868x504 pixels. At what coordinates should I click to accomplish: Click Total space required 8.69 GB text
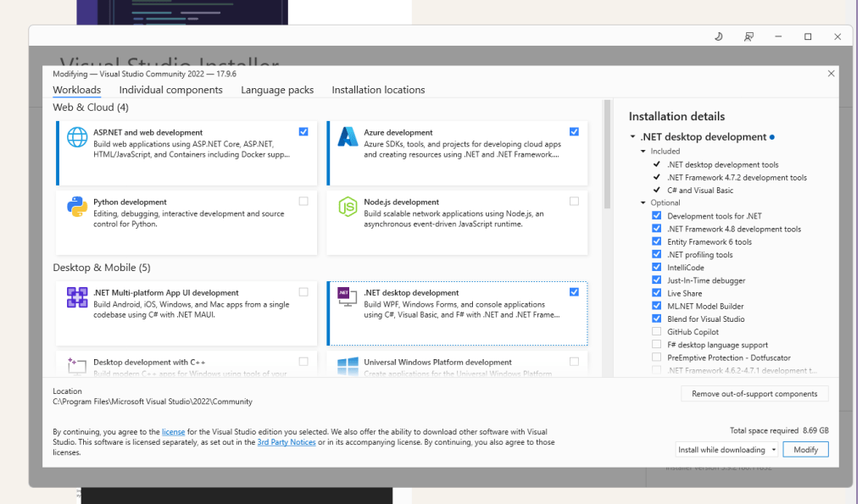[x=779, y=430]
